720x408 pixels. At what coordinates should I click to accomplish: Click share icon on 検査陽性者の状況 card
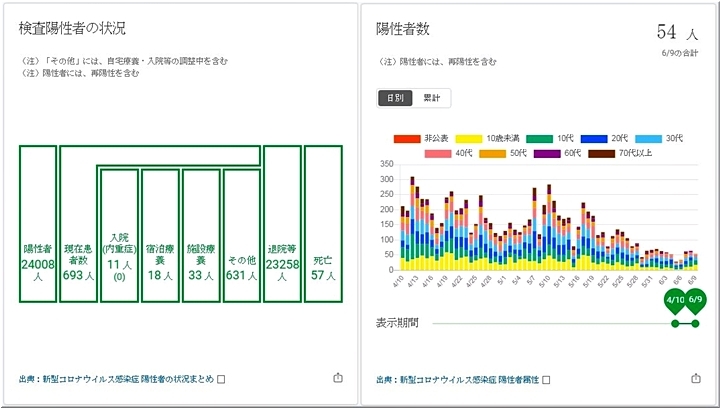(x=337, y=379)
